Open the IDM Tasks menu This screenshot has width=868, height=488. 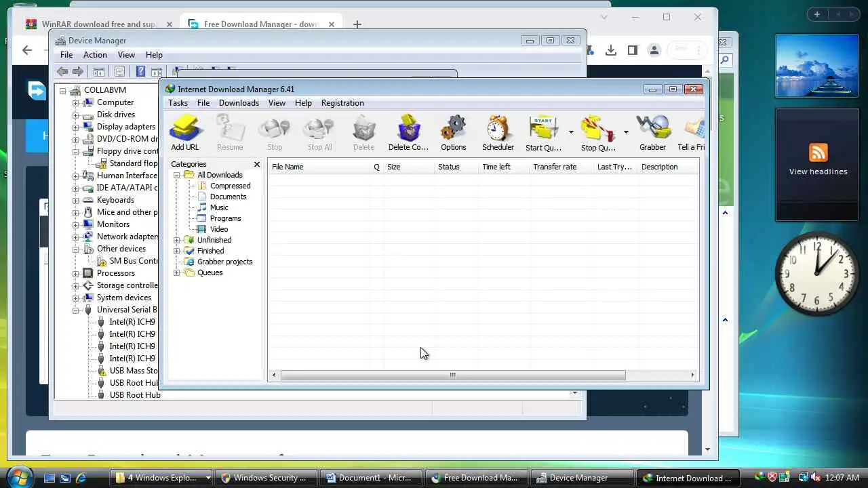pyautogui.click(x=178, y=103)
